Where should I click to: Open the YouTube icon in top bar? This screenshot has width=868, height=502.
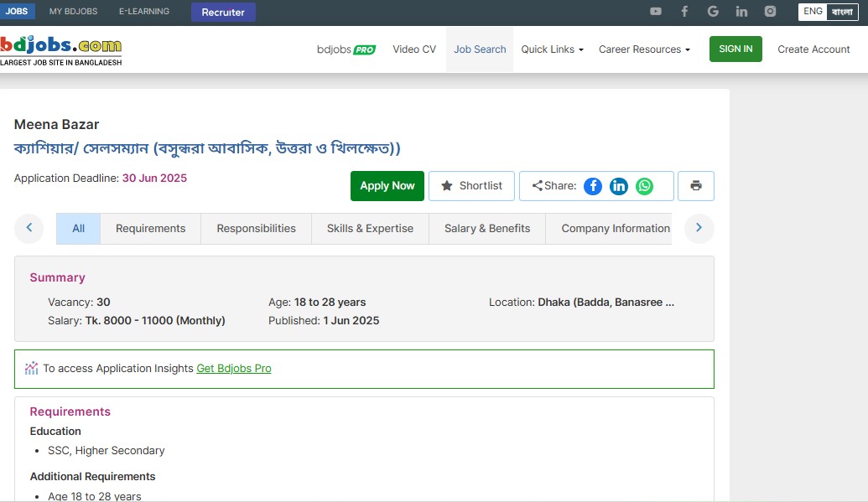click(x=656, y=11)
